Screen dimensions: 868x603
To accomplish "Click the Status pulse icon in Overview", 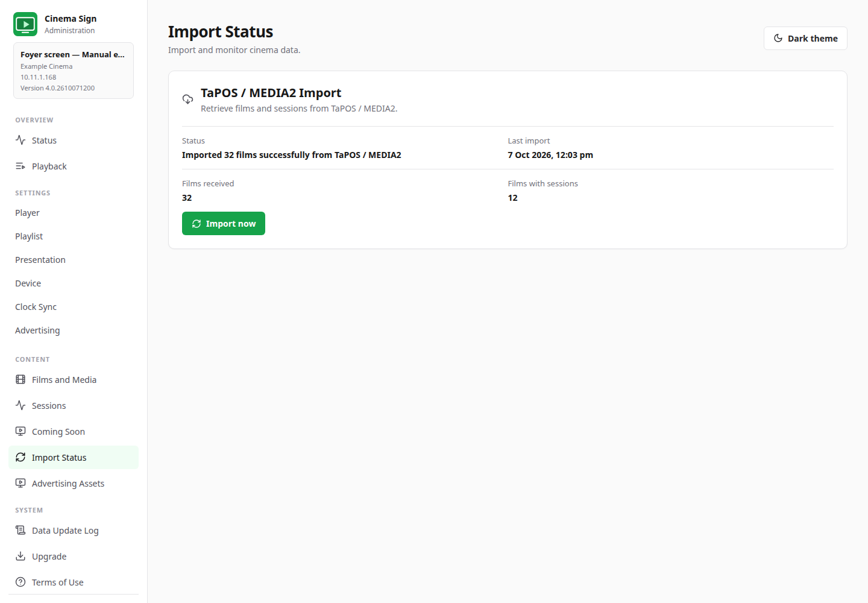I will click(20, 140).
